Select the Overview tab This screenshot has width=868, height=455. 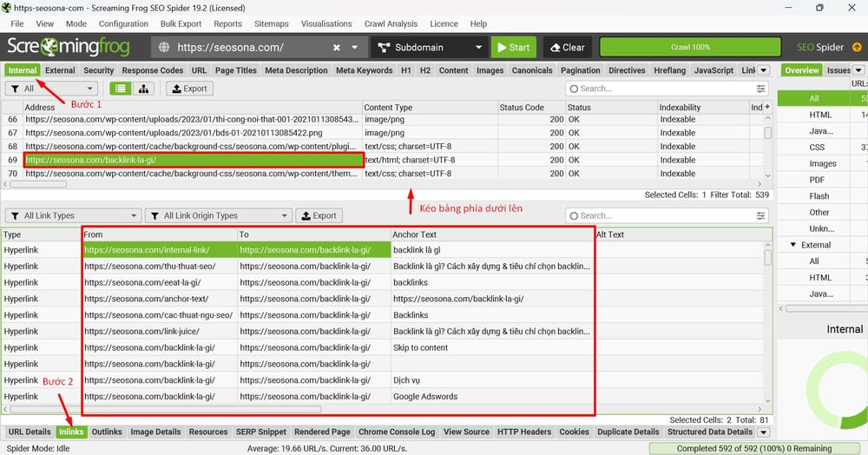click(x=801, y=70)
